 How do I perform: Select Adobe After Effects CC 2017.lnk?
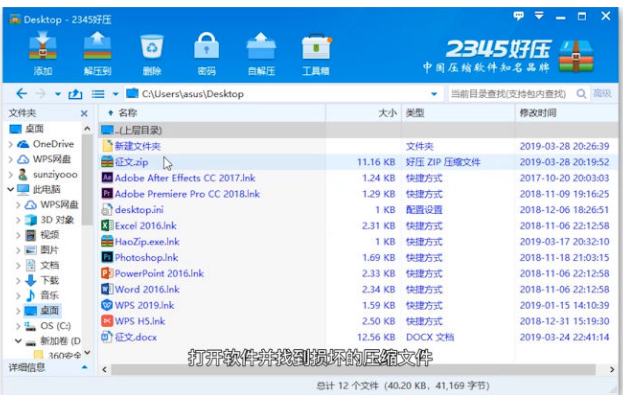tap(358, 178)
